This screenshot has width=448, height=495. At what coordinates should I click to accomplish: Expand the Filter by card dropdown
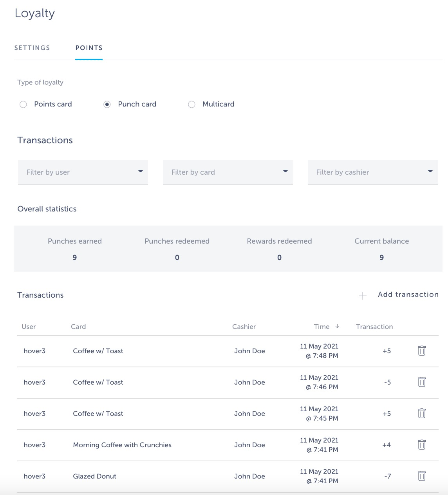[228, 172]
